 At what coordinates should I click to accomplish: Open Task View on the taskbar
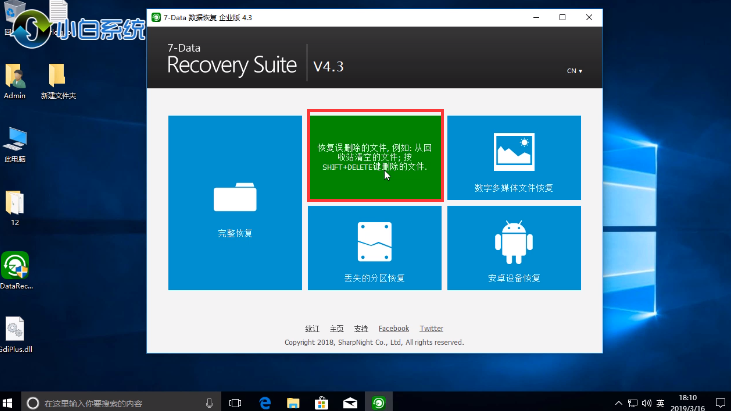[x=238, y=402]
